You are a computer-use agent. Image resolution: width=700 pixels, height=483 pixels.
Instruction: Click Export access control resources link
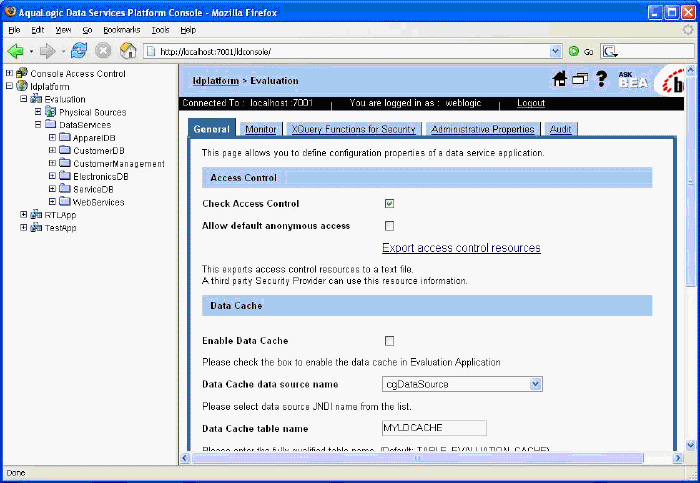tap(461, 248)
